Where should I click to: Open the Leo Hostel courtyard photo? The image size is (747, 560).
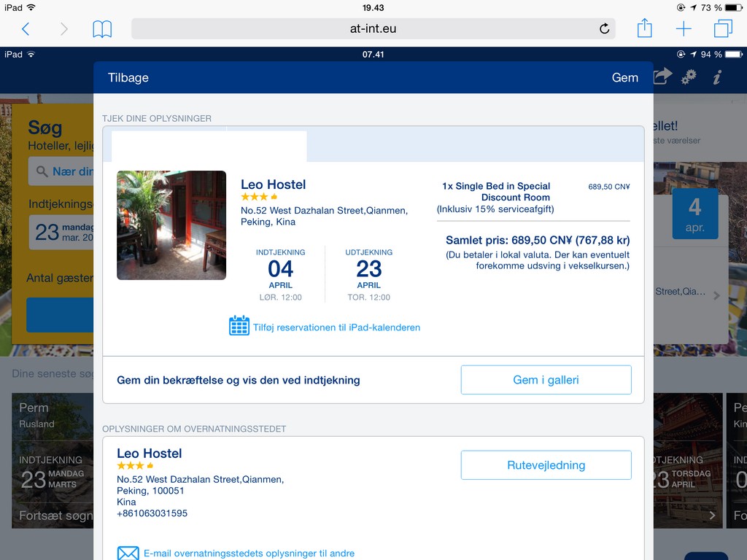coord(171,225)
